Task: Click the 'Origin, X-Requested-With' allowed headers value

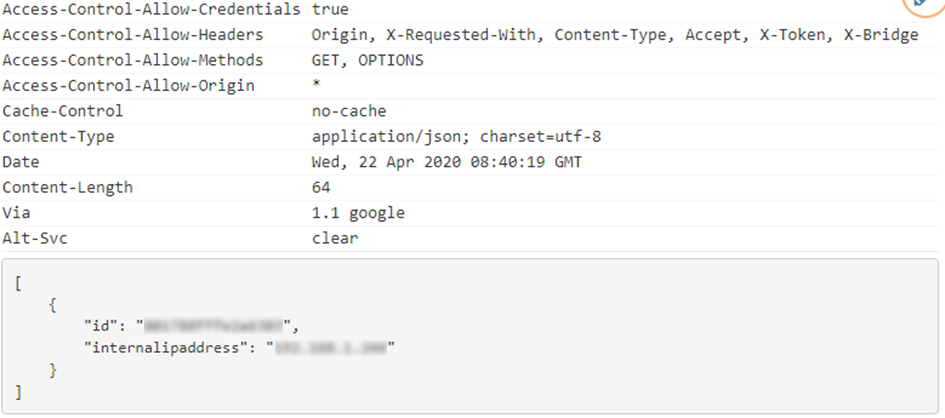Action: (x=423, y=35)
